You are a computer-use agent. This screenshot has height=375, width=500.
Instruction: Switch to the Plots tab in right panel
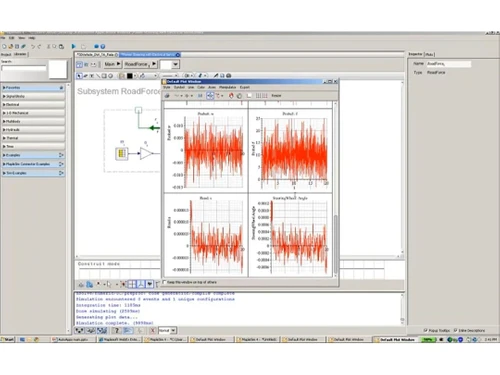430,54
